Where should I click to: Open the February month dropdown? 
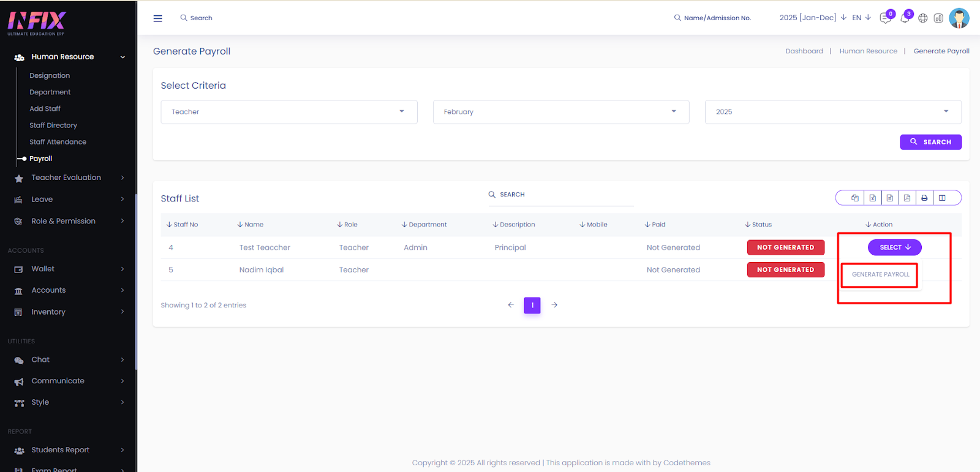coord(561,112)
